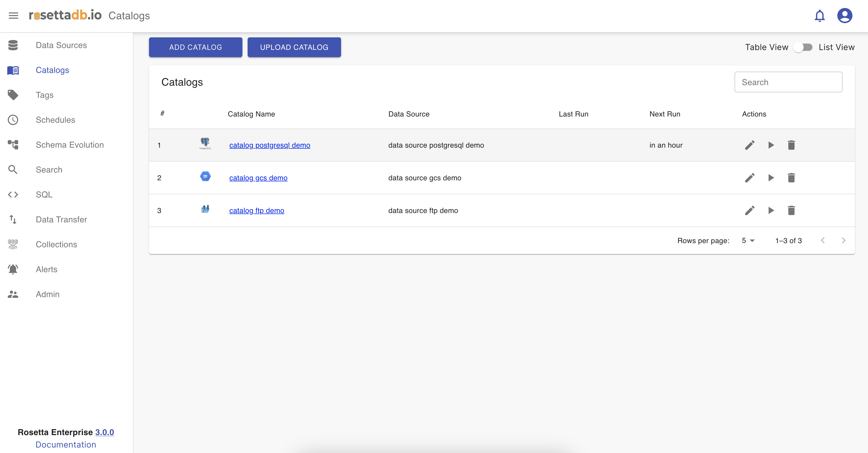Click the catalogs Search input field

point(788,82)
